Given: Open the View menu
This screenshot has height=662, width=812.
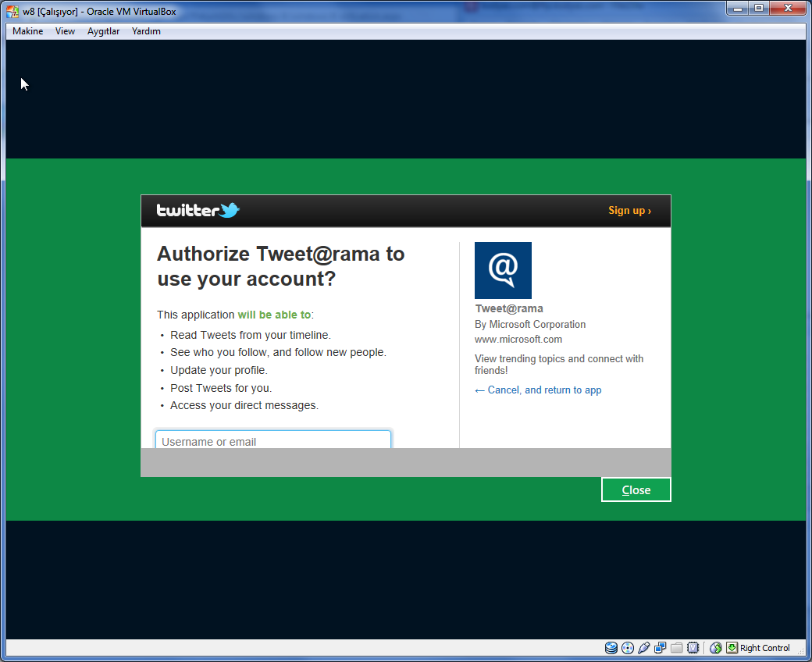Looking at the screenshot, I should pyautogui.click(x=66, y=31).
